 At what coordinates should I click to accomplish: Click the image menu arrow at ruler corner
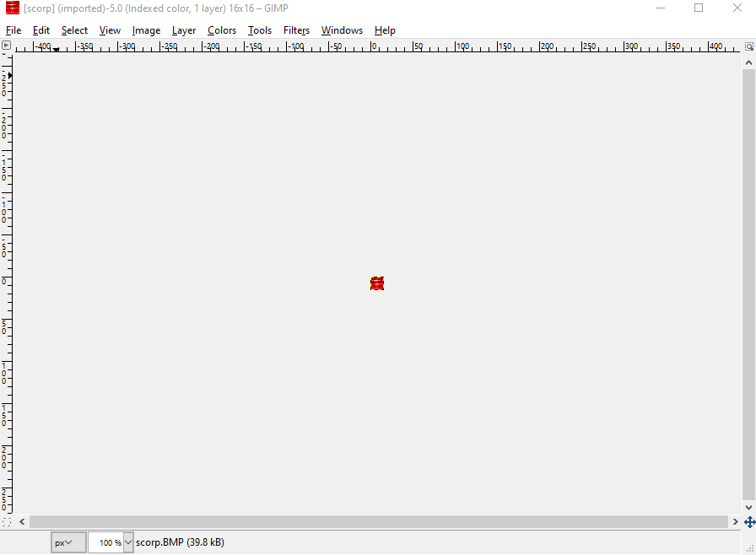click(6, 46)
